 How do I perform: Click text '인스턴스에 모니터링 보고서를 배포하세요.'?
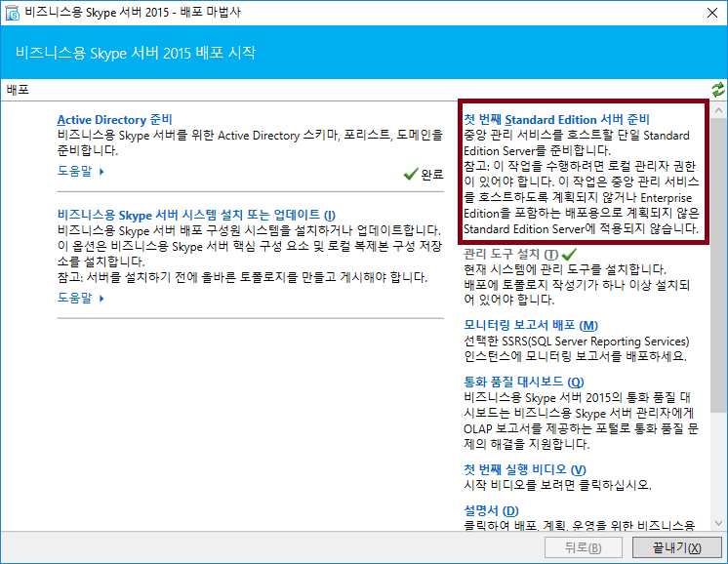coord(575,356)
